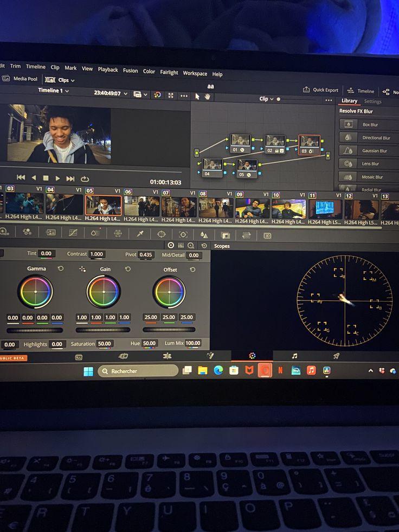Open the Tracker palette
Screen dimensions: 399x532
click(x=183, y=235)
